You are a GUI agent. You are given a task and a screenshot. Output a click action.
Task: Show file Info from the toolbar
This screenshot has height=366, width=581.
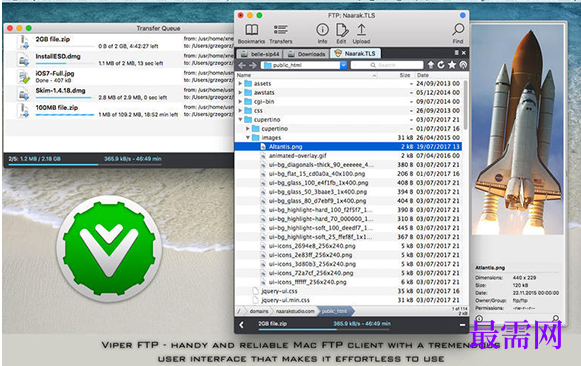322,30
